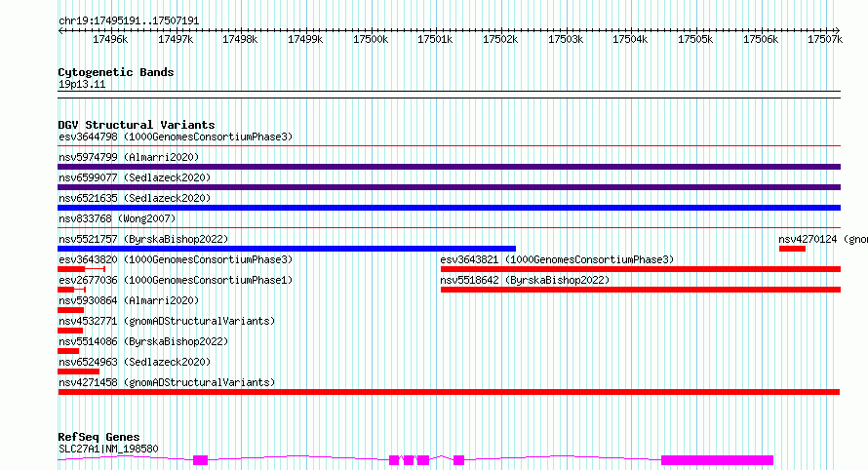Open nsv833768 (Wong2007) variant label

[x=117, y=218]
